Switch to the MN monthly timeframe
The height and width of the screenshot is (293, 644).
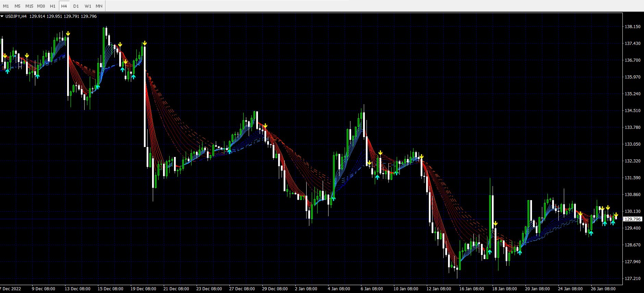[99, 6]
